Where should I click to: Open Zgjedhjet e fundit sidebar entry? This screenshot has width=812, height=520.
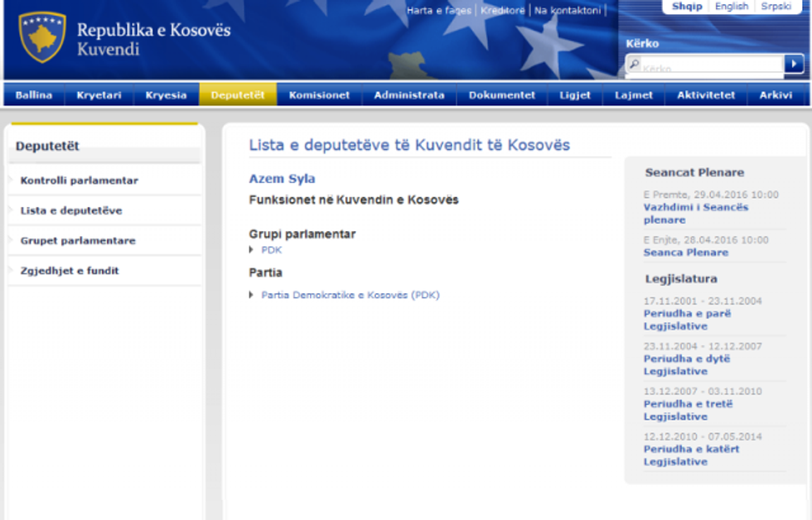point(70,271)
